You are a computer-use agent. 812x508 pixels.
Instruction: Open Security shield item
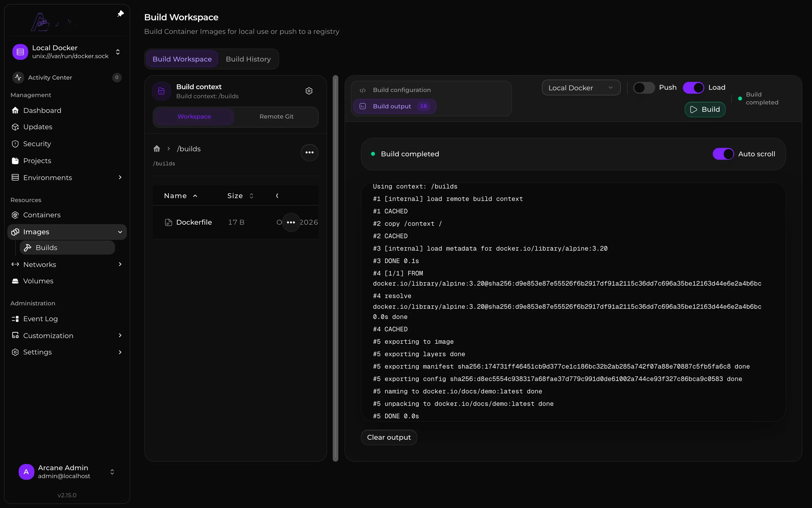pos(67,144)
